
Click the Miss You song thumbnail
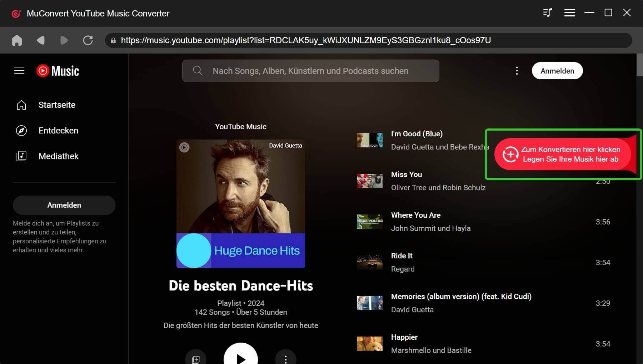click(x=370, y=181)
